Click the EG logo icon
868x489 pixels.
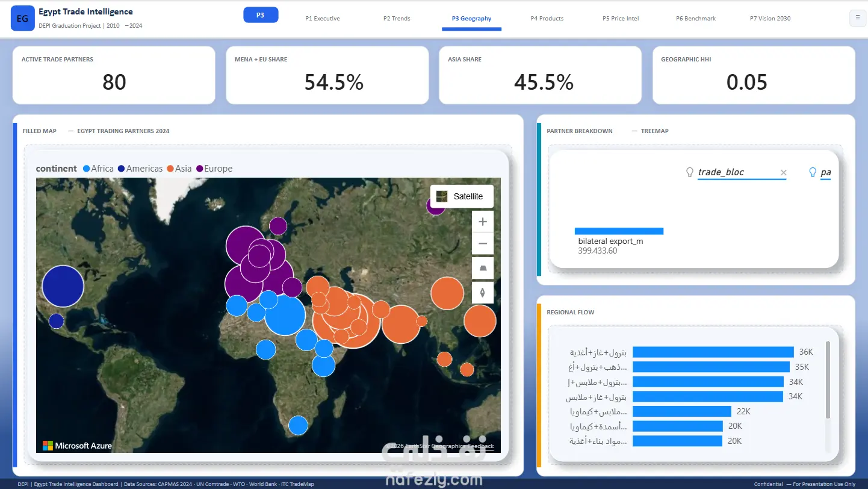tap(22, 19)
